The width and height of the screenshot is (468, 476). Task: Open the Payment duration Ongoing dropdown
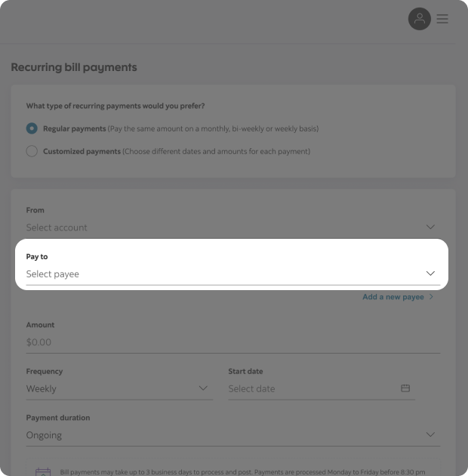point(226,435)
